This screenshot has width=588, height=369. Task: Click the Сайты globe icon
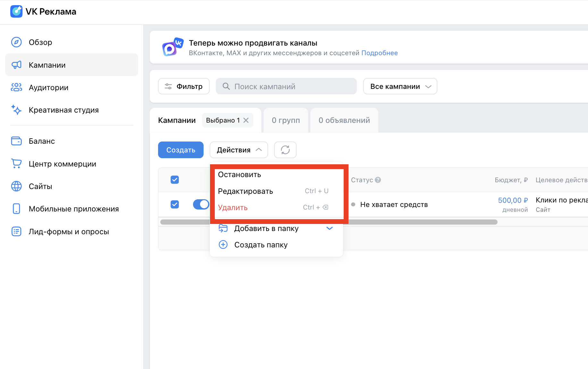click(x=16, y=186)
